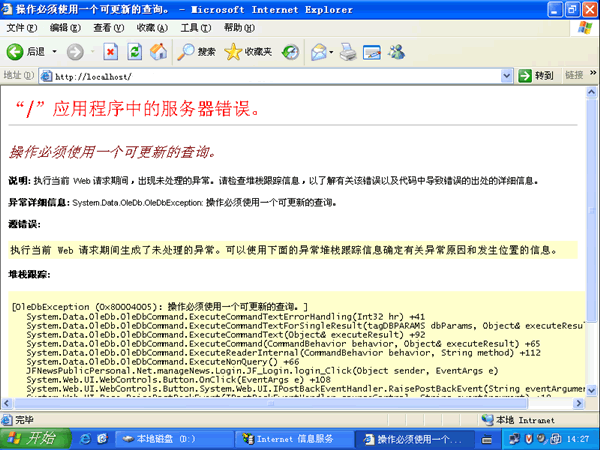Click the horizontal scrollbar right arrow

click(579, 403)
